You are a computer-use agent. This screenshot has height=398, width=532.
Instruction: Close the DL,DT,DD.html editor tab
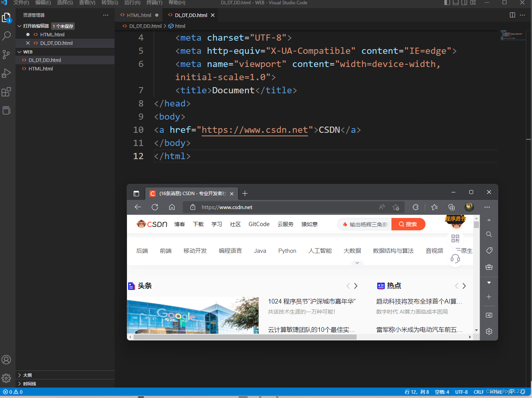coord(213,15)
